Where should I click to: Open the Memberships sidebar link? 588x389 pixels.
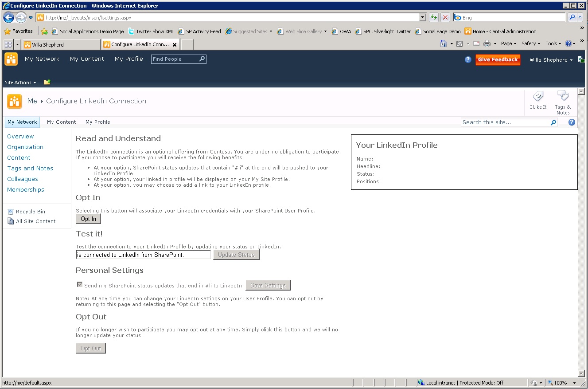(x=26, y=189)
